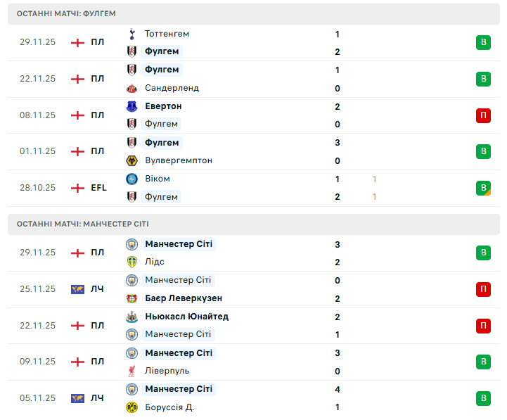Click the Leeds club crest icon
Viewport: 507px width, 420px height.
(x=131, y=262)
